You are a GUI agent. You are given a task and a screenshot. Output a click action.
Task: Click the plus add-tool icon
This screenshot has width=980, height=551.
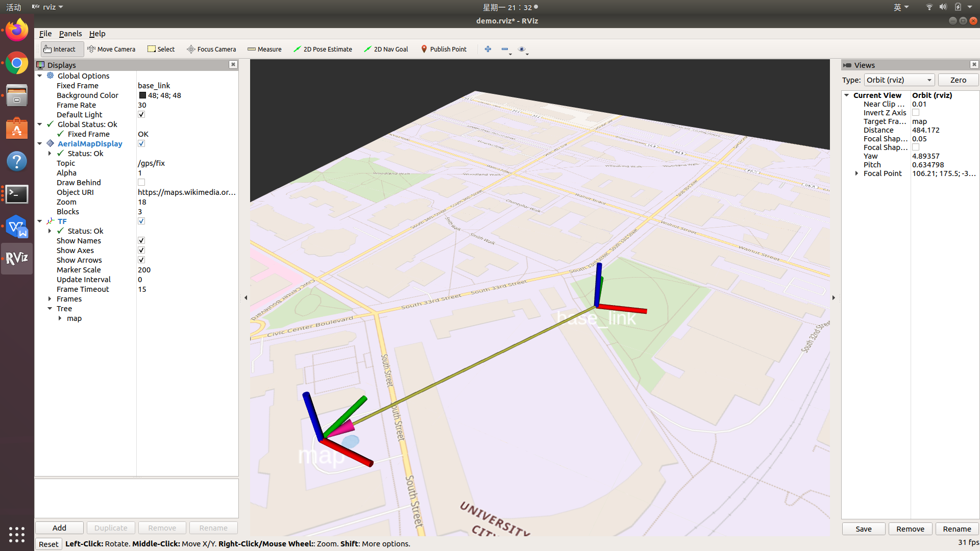coord(488,49)
